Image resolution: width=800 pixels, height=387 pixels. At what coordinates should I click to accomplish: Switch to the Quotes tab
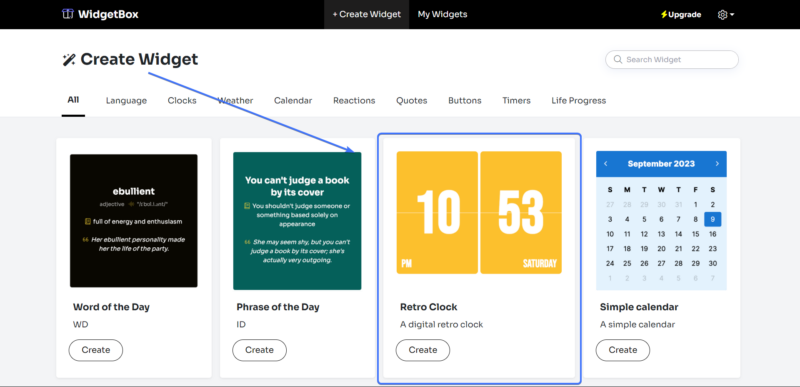[x=412, y=100]
